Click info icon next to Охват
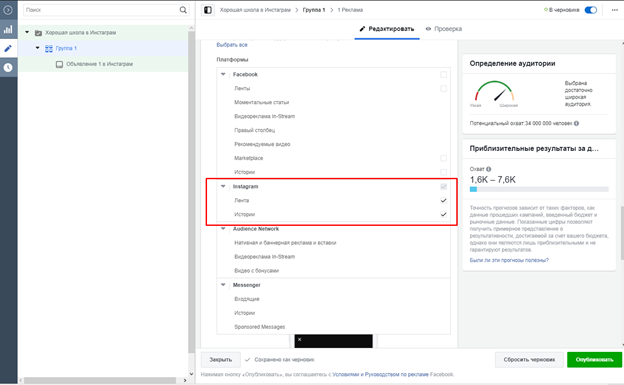This screenshot has height=385, width=624. click(489, 169)
